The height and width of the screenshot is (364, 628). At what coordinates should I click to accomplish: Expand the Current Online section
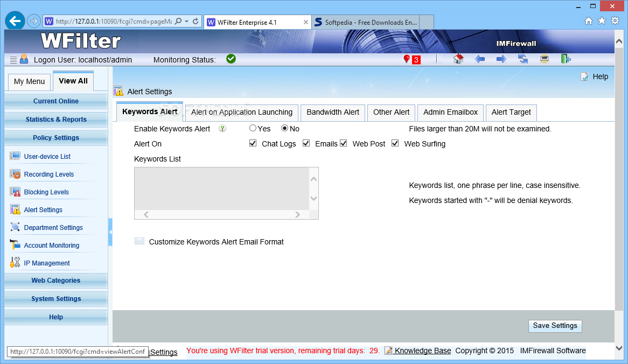pyautogui.click(x=55, y=101)
